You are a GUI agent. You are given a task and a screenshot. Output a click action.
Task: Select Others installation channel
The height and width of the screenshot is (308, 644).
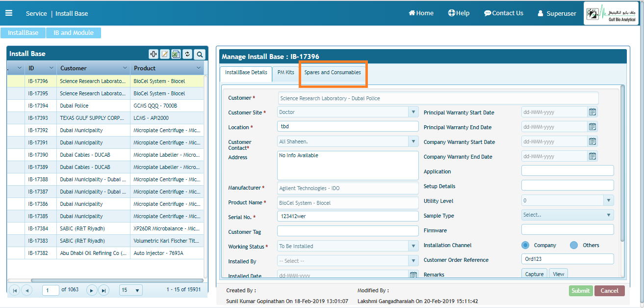tap(574, 245)
